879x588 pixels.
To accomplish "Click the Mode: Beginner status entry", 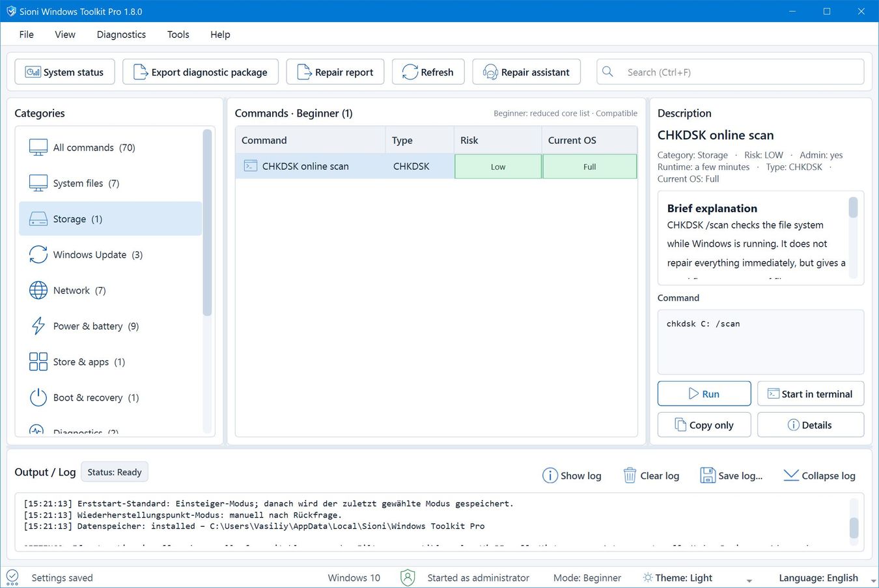I will click(587, 578).
